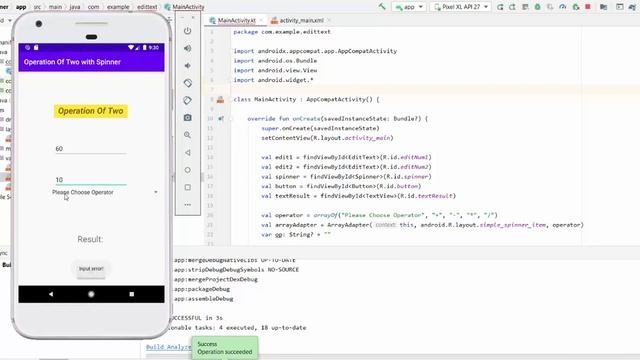Tap the phone Recents square button
Viewport: 640px width, 360px height.
pos(131,294)
